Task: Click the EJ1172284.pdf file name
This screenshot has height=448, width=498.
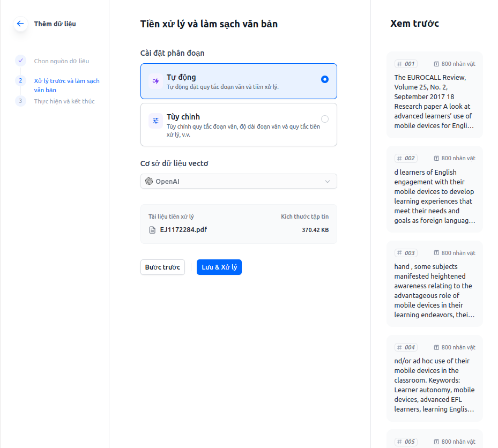Action: pos(183,230)
